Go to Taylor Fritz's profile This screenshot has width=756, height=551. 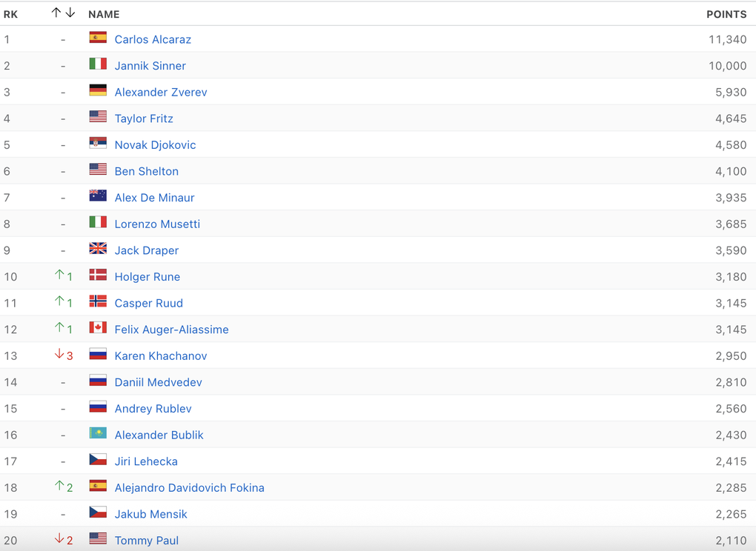point(144,118)
